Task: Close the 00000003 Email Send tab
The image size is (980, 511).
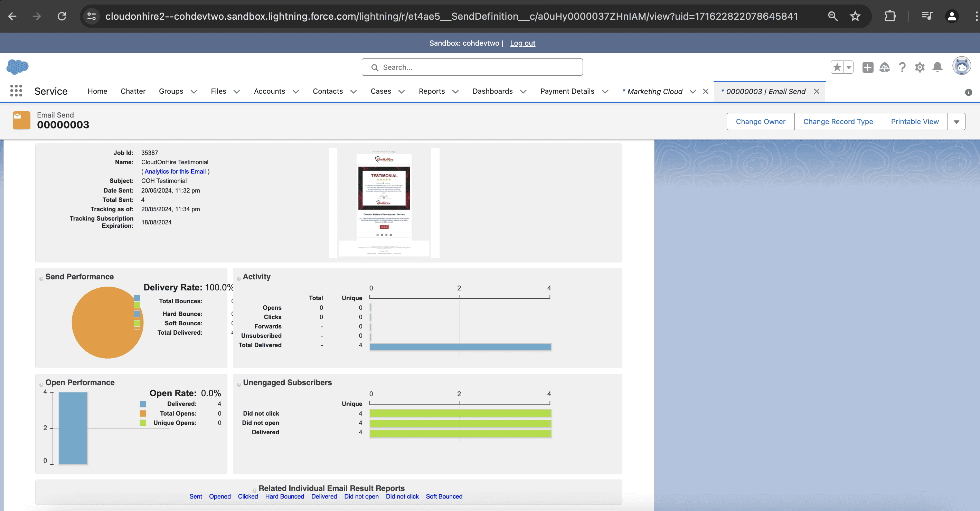Action: pyautogui.click(x=817, y=91)
